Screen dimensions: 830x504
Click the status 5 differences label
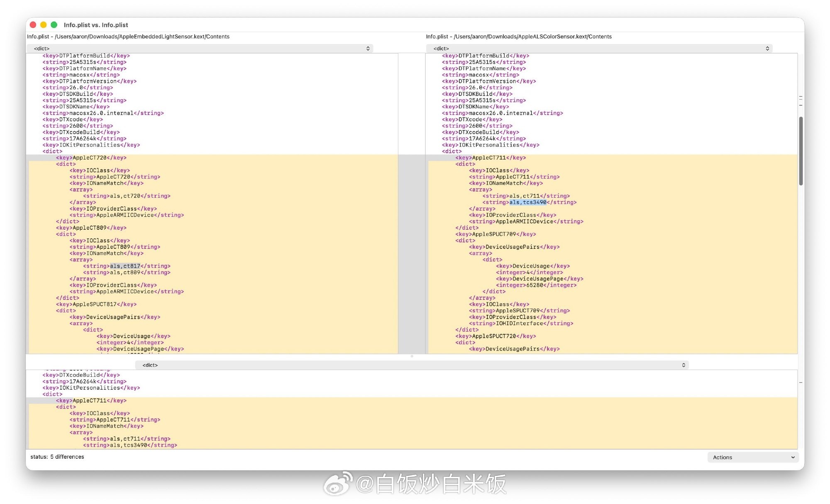coord(57,457)
